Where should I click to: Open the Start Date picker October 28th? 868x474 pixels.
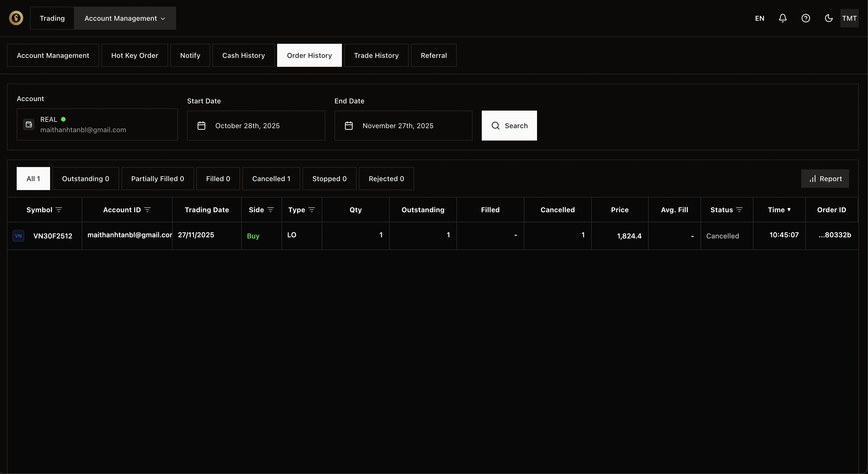pyautogui.click(x=256, y=126)
